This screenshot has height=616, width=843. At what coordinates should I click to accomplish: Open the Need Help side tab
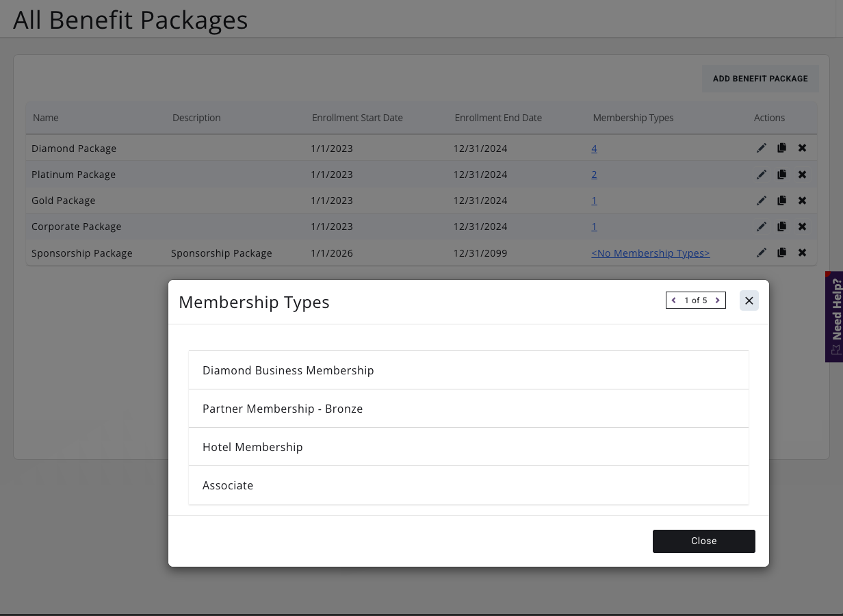834,317
